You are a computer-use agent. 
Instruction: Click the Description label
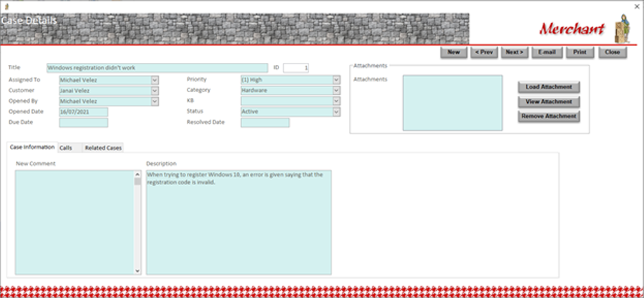click(162, 164)
